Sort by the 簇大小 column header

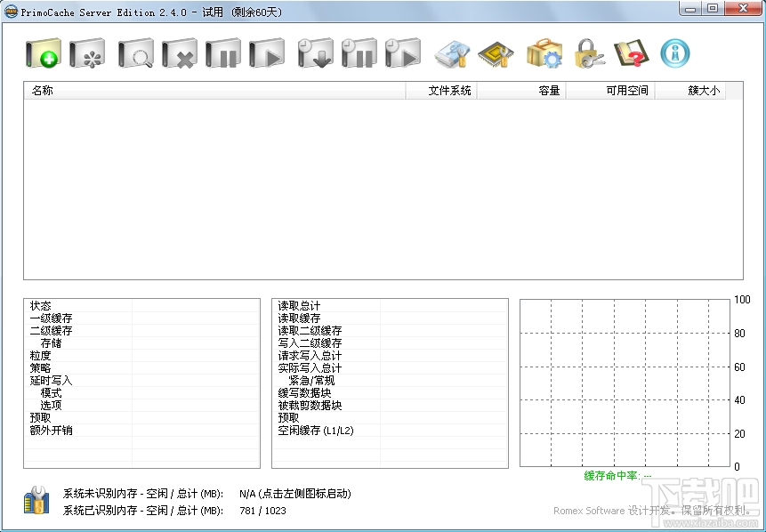[690, 91]
